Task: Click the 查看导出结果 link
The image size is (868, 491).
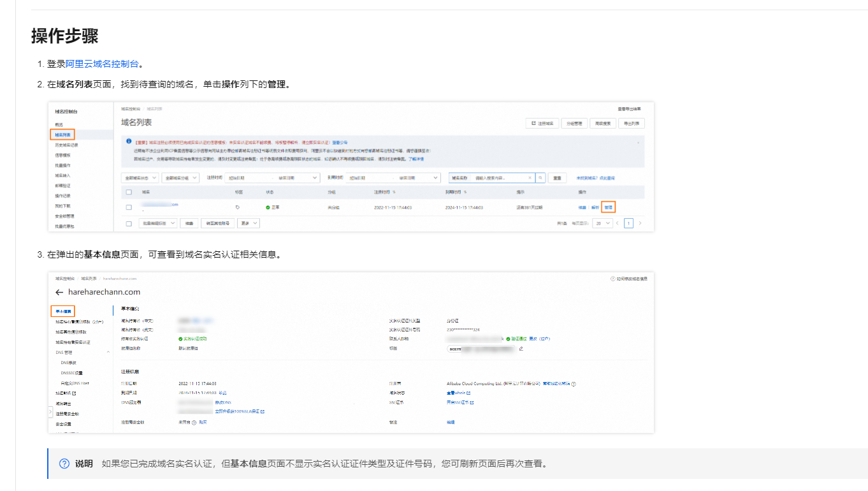Action: (629, 109)
